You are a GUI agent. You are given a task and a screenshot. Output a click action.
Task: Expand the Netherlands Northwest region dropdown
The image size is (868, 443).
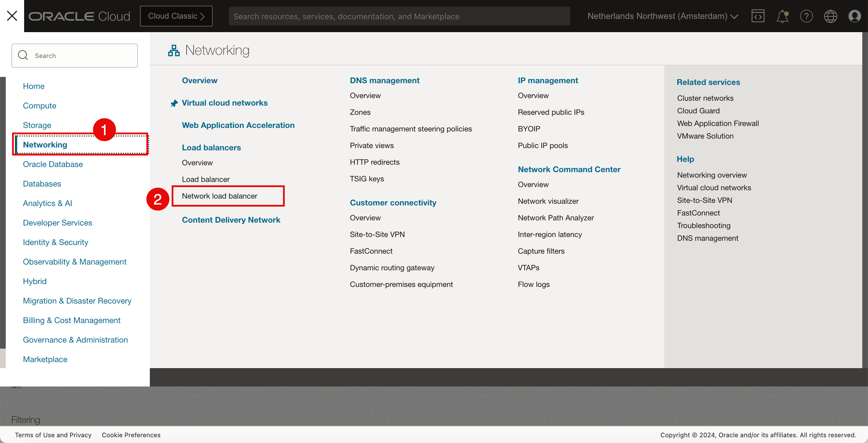662,16
